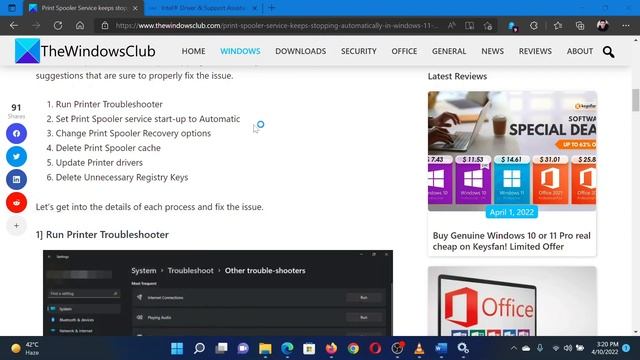This screenshot has width=640, height=360.
Task: Open the REVIEWS menu item
Action: pyautogui.click(x=535, y=51)
